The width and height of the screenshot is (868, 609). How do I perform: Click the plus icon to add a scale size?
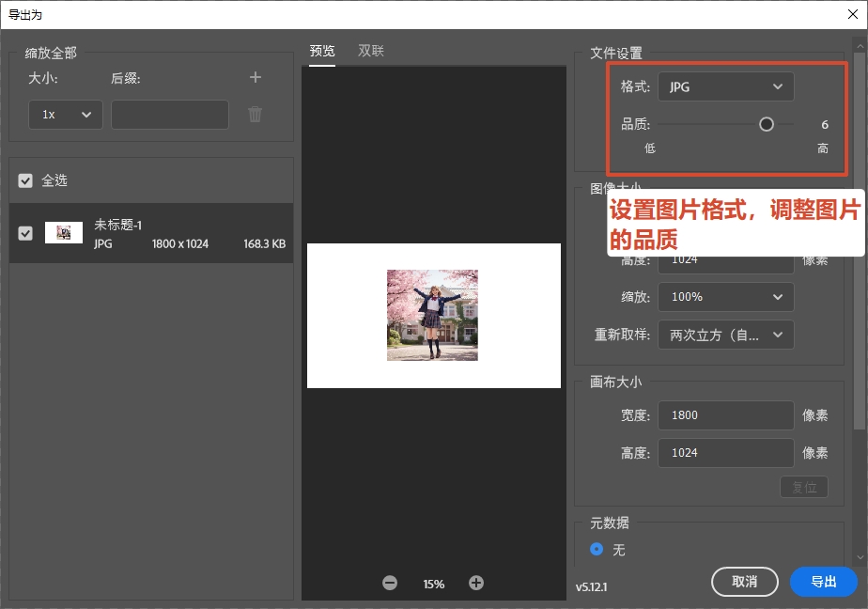[x=255, y=78]
